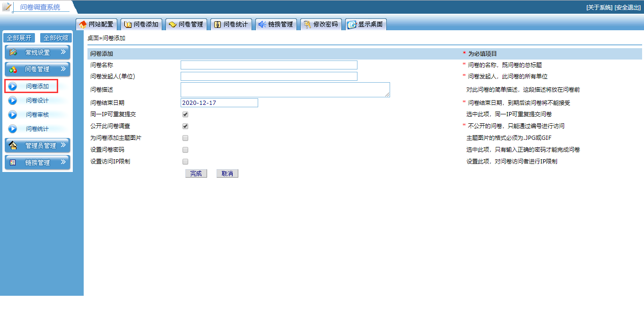
Task: Click the speaker icon on 链接管理 tab
Action: coord(262,25)
